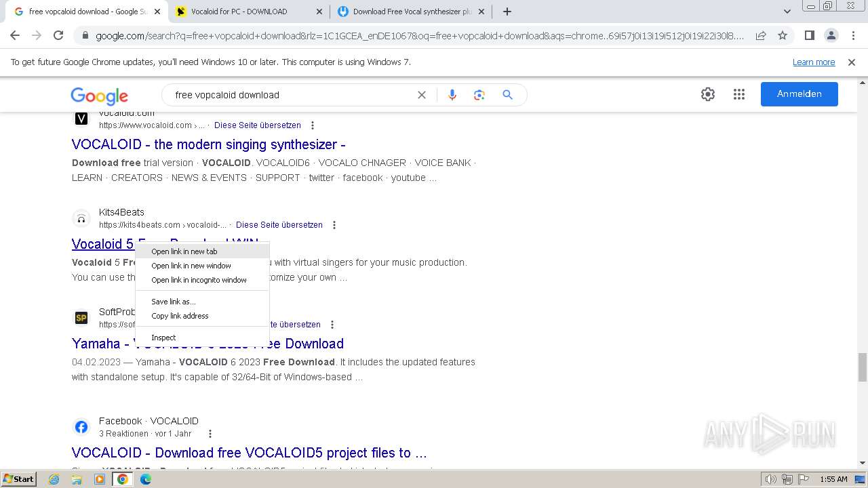Open Windows Explorer folder from taskbar
Screen dimensions: 868x488
tap(77, 479)
